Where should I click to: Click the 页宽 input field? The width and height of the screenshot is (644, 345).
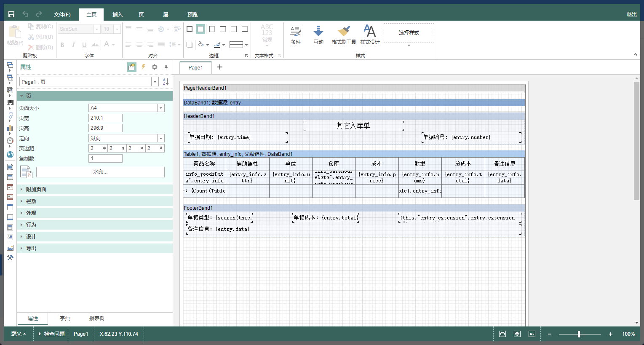(105, 118)
